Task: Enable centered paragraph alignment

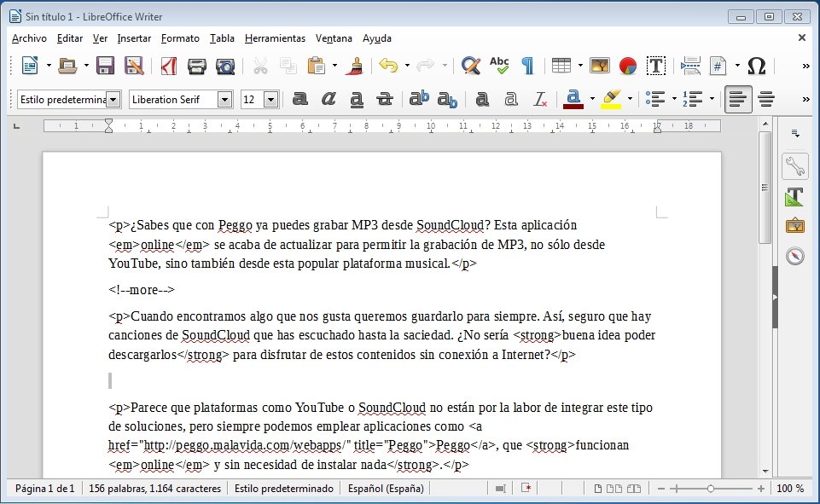Action: 766,99
